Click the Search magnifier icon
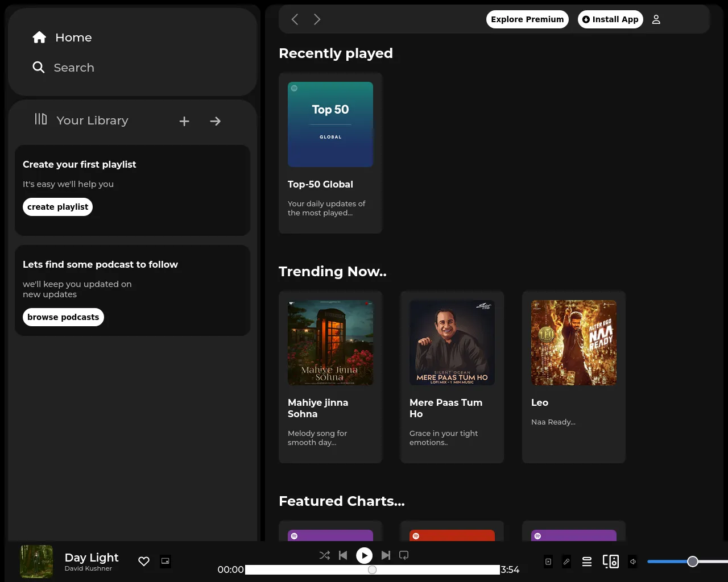This screenshot has width=728, height=582. pyautogui.click(x=39, y=68)
